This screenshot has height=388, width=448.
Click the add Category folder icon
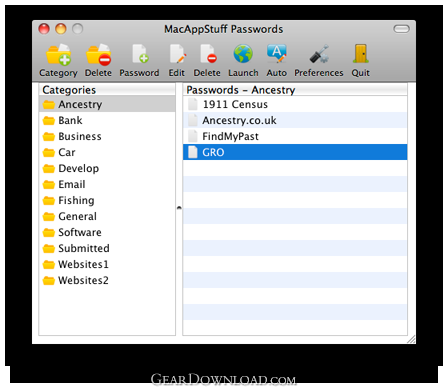pos(58,54)
